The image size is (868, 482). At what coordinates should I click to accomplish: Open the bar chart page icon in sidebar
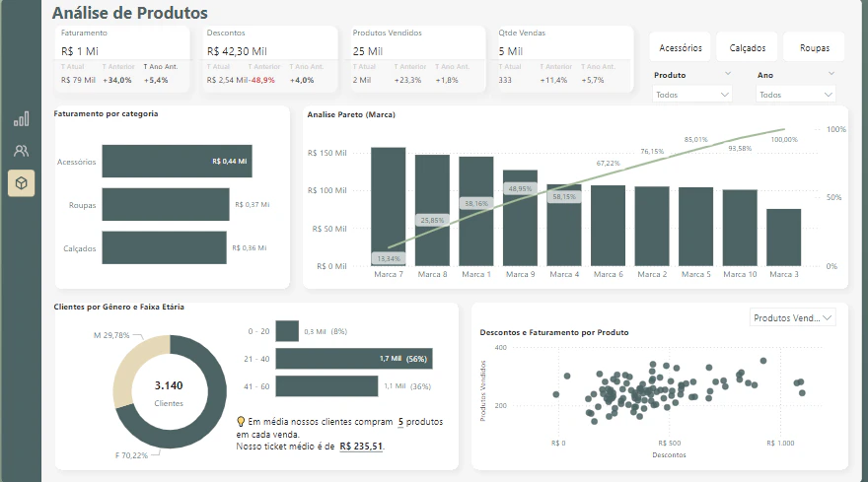21,119
